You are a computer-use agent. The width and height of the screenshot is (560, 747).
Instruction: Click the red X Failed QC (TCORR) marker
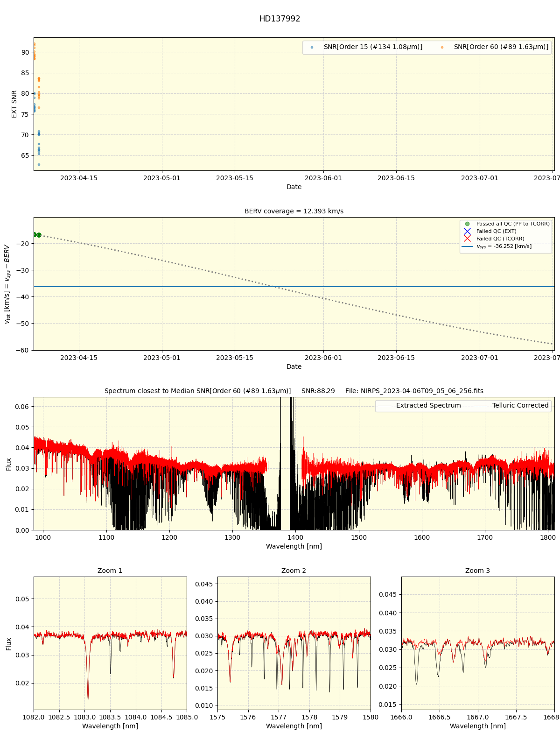[467, 239]
